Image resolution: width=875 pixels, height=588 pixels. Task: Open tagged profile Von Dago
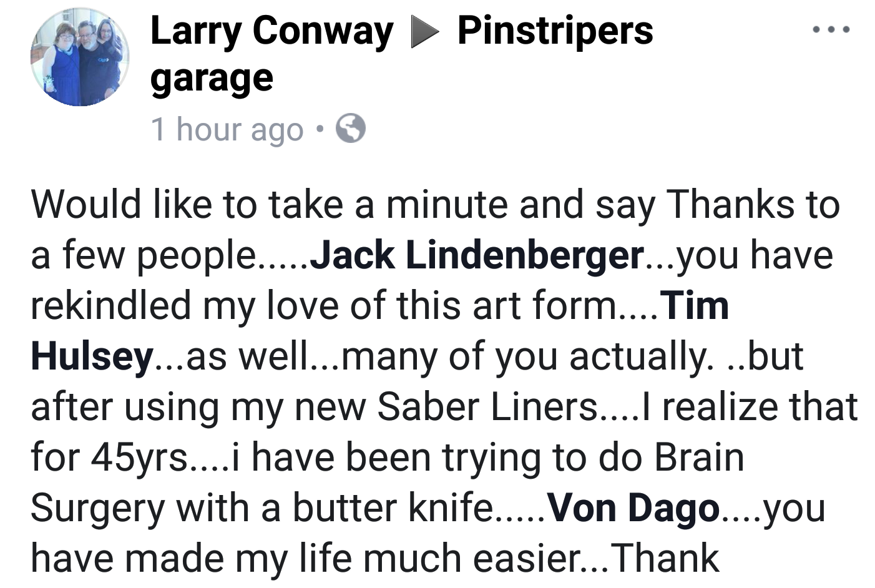[x=633, y=508]
